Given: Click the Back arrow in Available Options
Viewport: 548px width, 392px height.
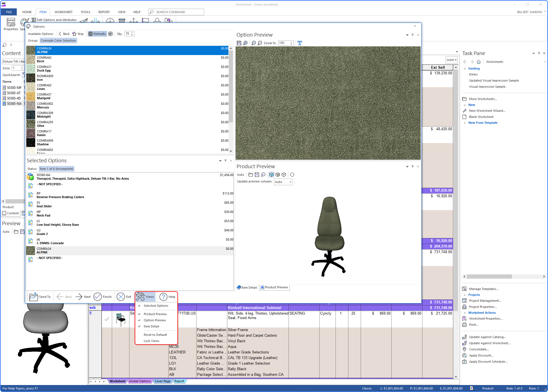Looking at the screenshot, I should (64, 34).
